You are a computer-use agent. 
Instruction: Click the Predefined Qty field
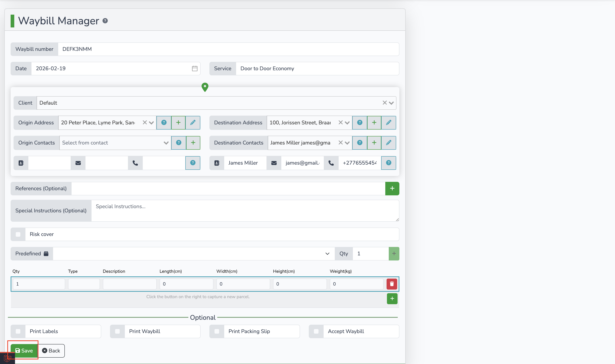coord(371,254)
